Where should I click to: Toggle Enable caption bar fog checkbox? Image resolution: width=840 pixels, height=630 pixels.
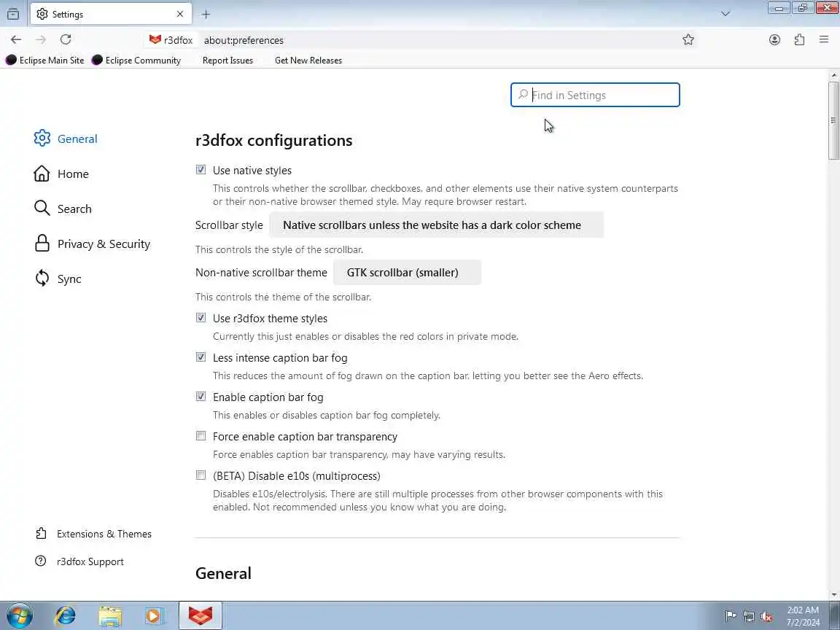point(201,397)
